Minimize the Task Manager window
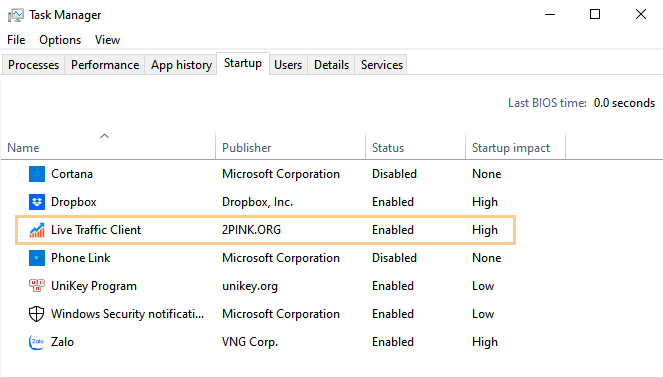 click(x=550, y=15)
